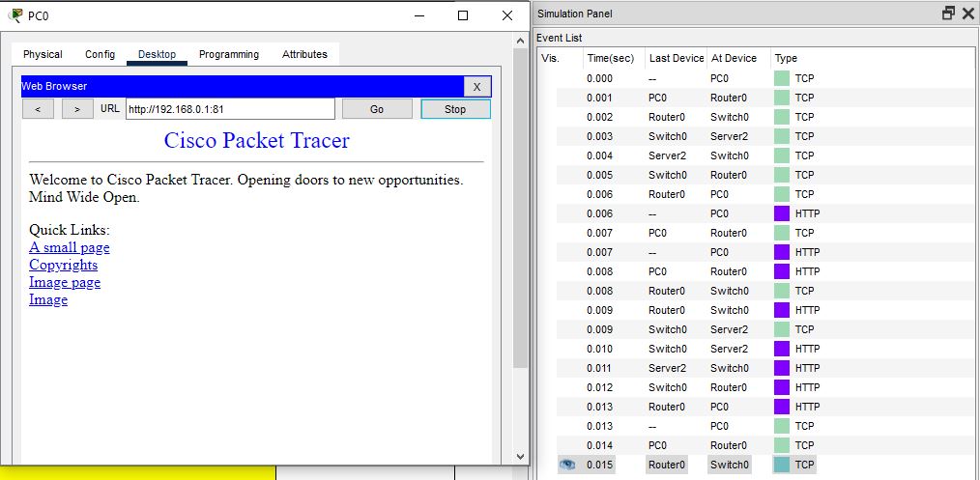The width and height of the screenshot is (980, 480).
Task: Maximize the PC0 window
Action: click(x=463, y=15)
